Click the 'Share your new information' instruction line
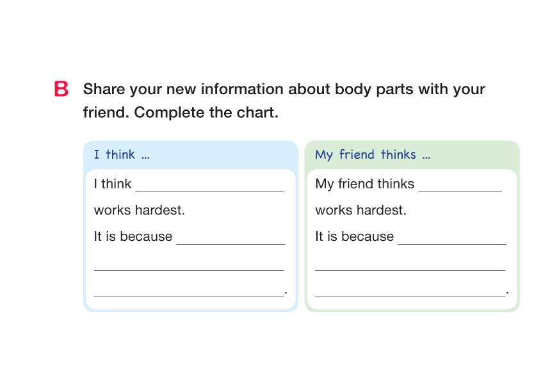The height and width of the screenshot is (392, 559). (x=284, y=89)
